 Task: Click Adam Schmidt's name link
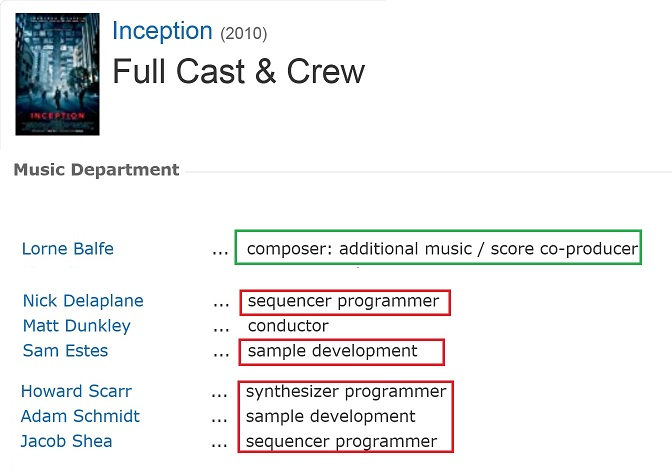tap(80, 416)
